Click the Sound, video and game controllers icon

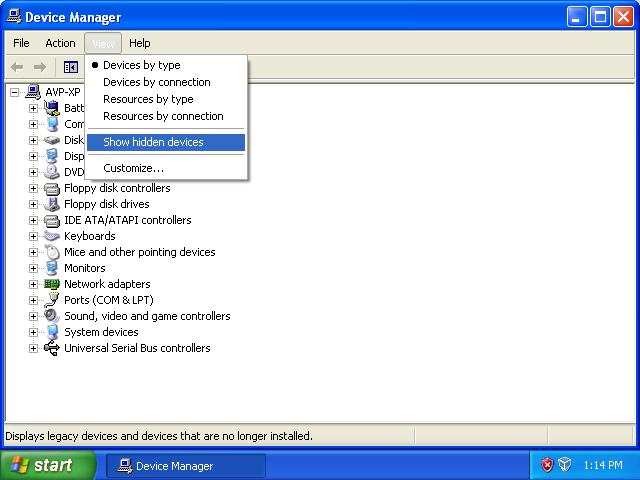(x=52, y=316)
